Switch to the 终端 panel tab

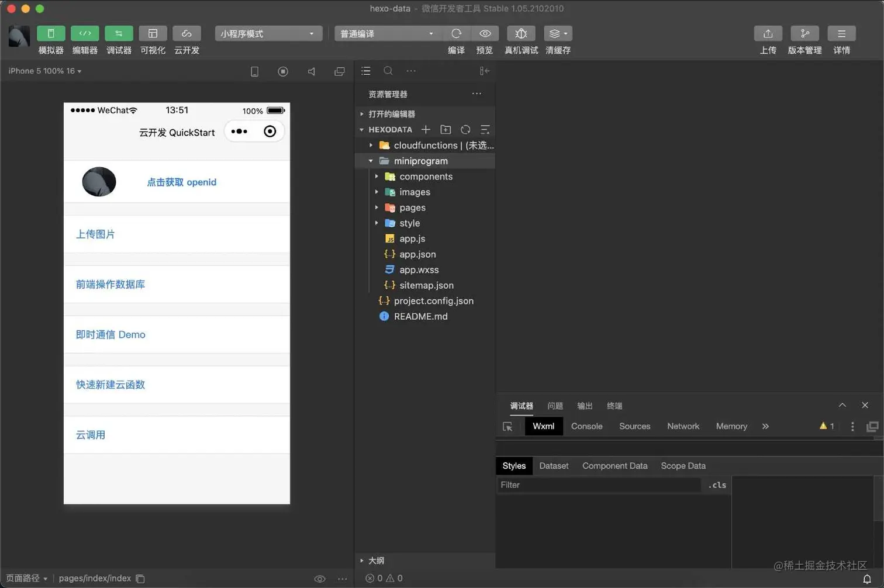[614, 406]
